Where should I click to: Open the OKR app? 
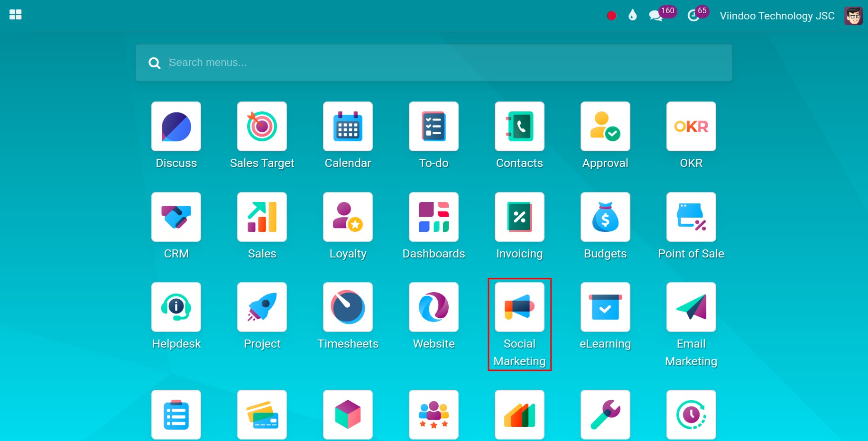coord(691,127)
